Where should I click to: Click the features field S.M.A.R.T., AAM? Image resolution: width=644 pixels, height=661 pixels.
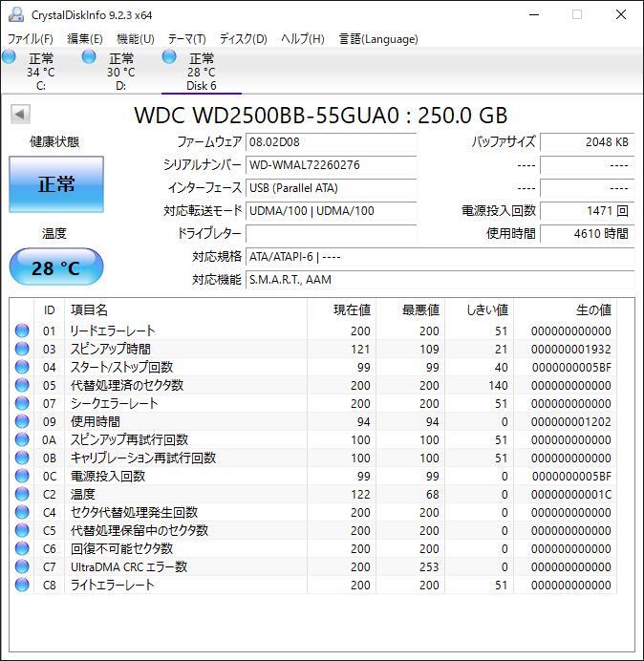coord(440,279)
